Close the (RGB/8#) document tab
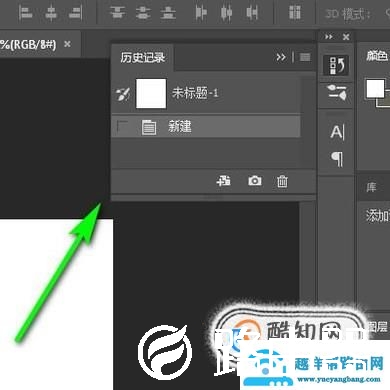 tap(67, 44)
